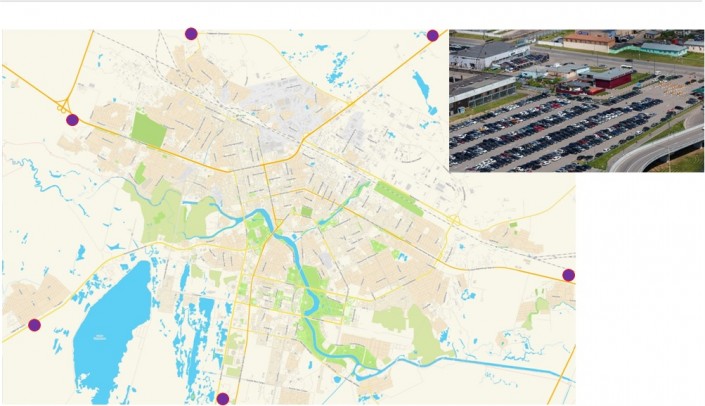This screenshot has width=705, height=406.
Task: Select the purple marker on the northeast highway
Action: pos(433,36)
